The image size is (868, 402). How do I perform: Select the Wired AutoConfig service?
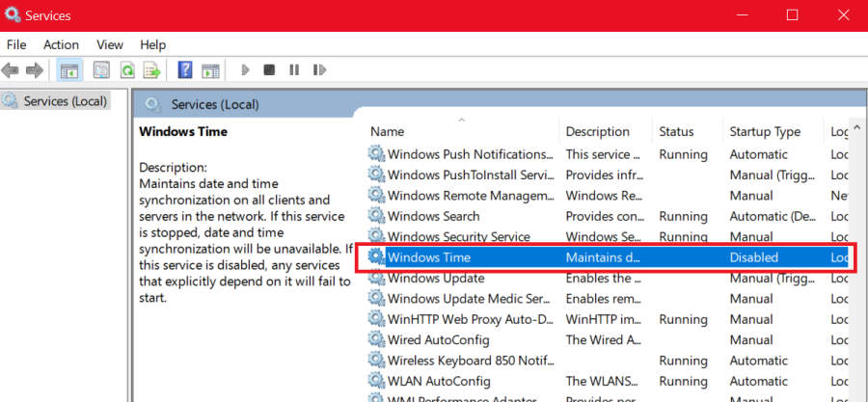(607, 339)
